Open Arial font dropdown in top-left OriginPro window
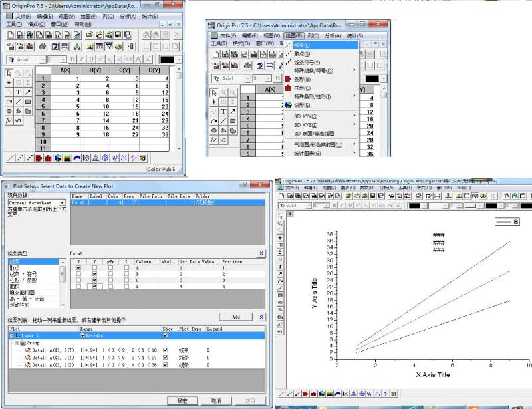532x409 pixels. 43,59
